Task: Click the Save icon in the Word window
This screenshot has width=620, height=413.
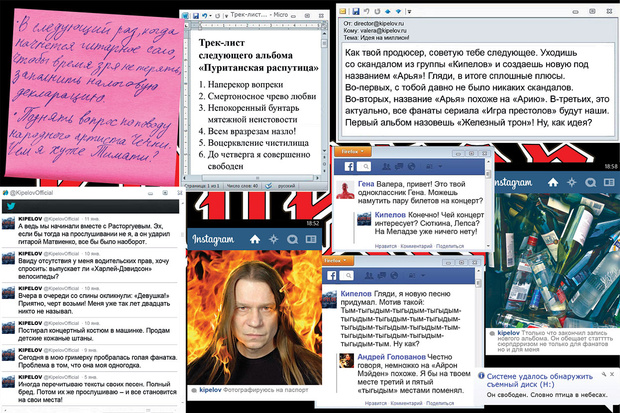Action: pos(195,16)
